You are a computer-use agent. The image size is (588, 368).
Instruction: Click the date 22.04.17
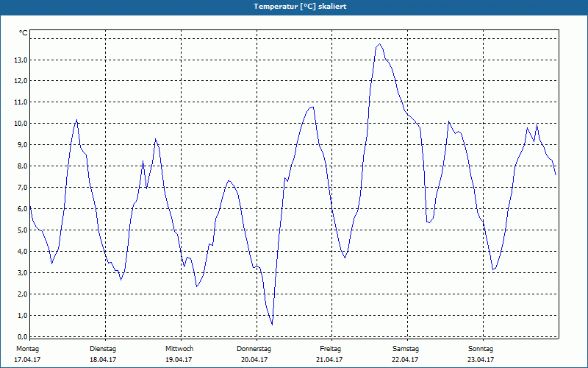pyautogui.click(x=405, y=360)
